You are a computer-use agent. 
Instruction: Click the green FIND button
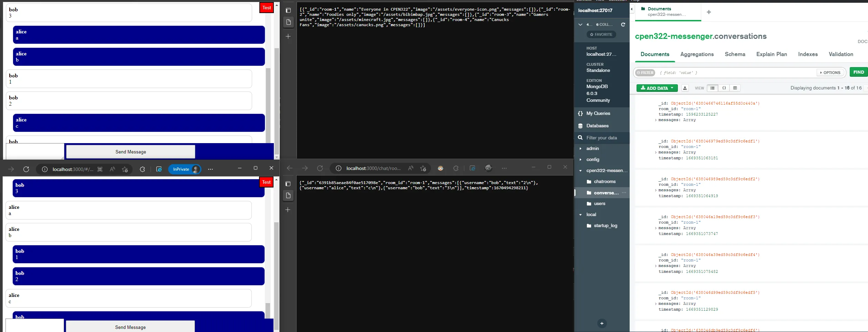point(858,72)
